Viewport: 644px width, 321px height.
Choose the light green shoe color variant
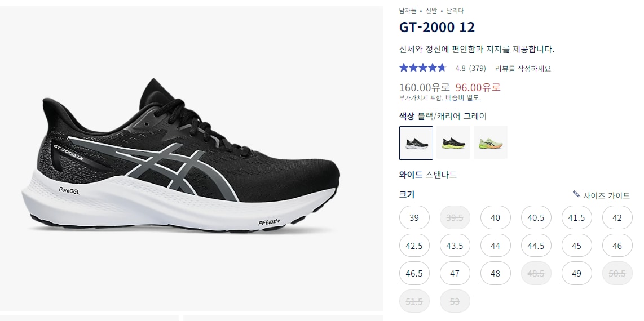[491, 142]
